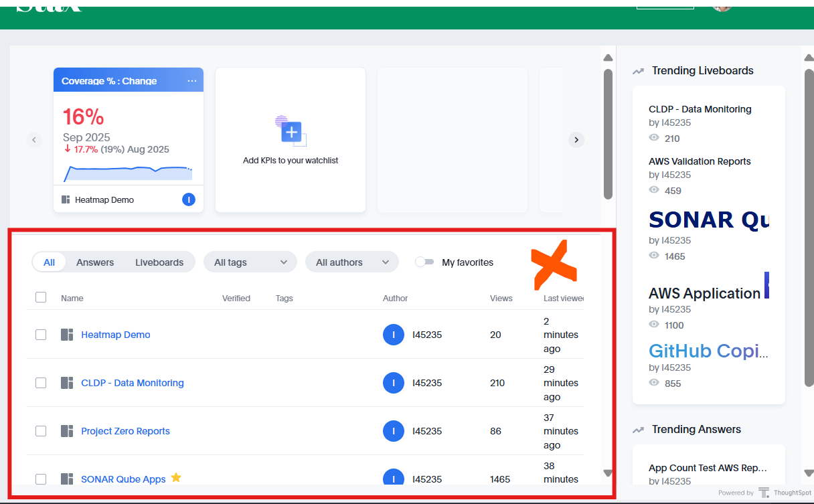This screenshot has width=814, height=504.
Task: Select the Heatmap Demo row checkbox
Action: point(41,335)
